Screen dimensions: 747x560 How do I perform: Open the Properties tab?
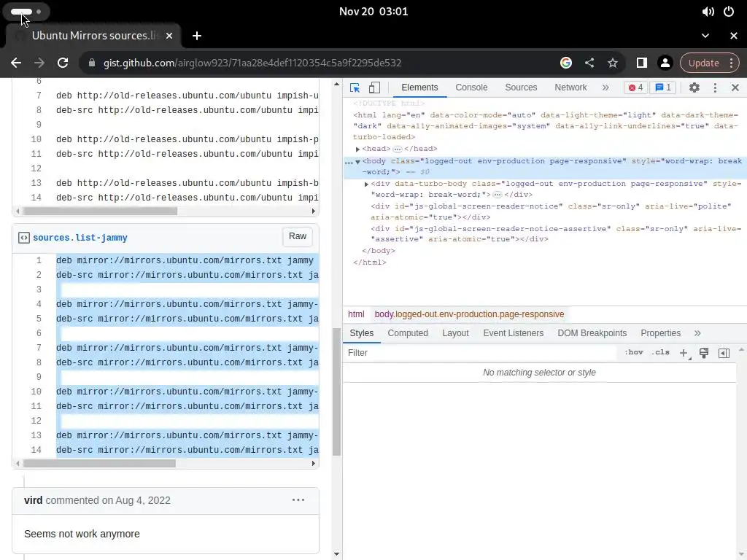660,333
